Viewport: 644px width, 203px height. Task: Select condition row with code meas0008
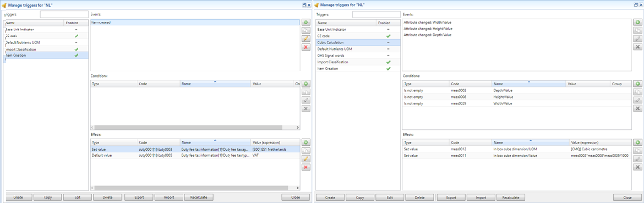coord(516,97)
